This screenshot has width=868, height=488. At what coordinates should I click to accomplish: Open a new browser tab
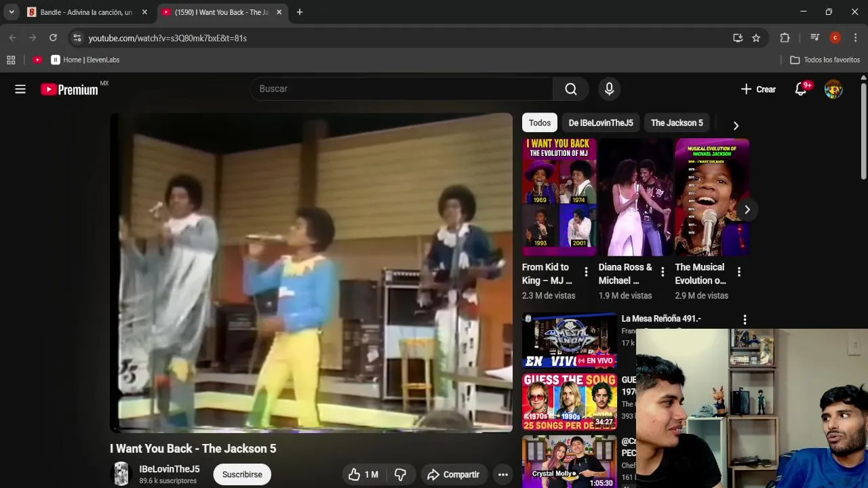(x=300, y=12)
